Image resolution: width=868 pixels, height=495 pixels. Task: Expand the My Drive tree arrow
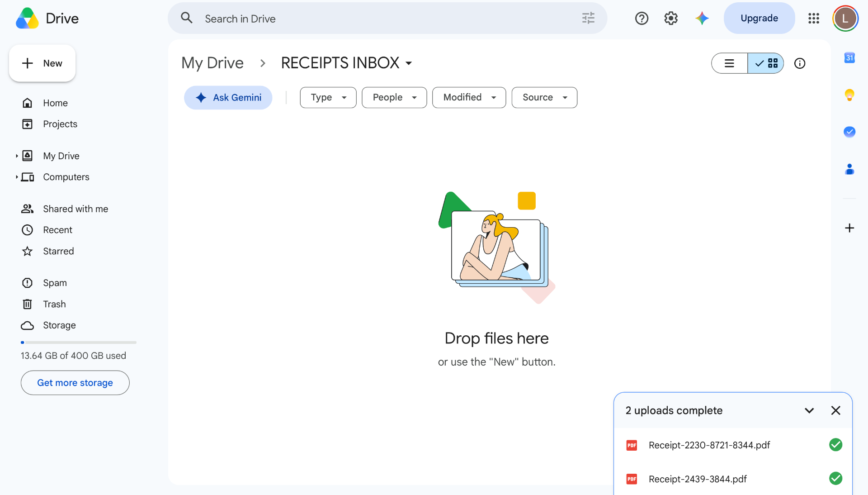pos(17,156)
